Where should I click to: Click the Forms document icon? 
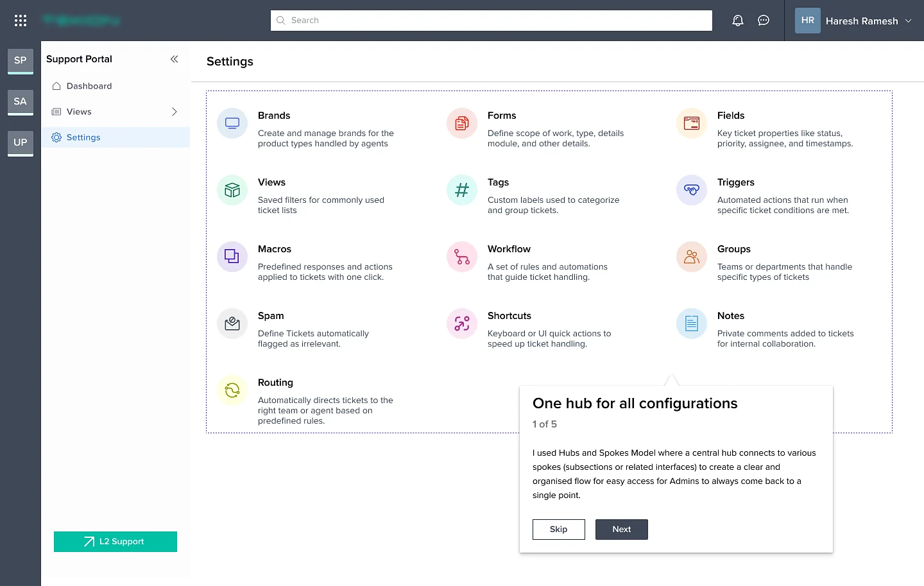click(x=462, y=123)
